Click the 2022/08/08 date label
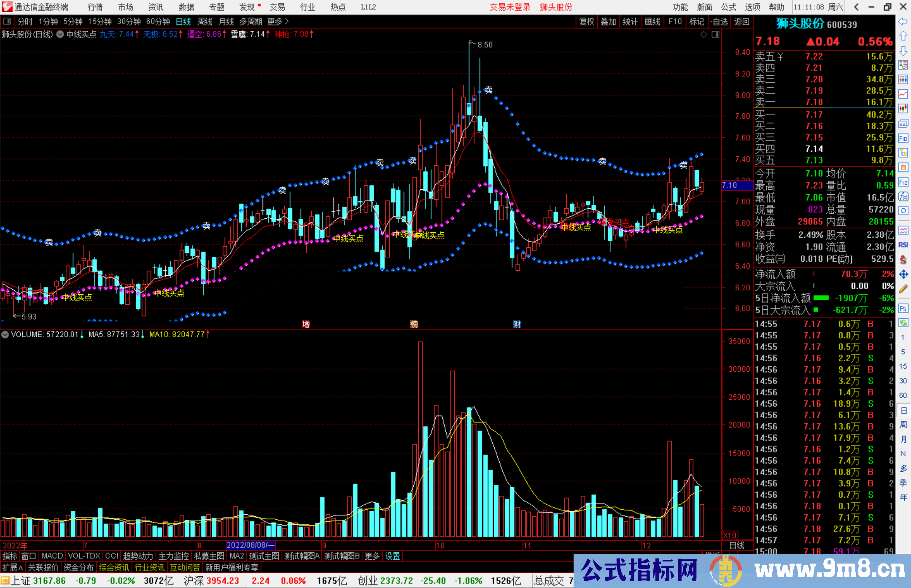The height and width of the screenshot is (588, 911). tap(251, 545)
